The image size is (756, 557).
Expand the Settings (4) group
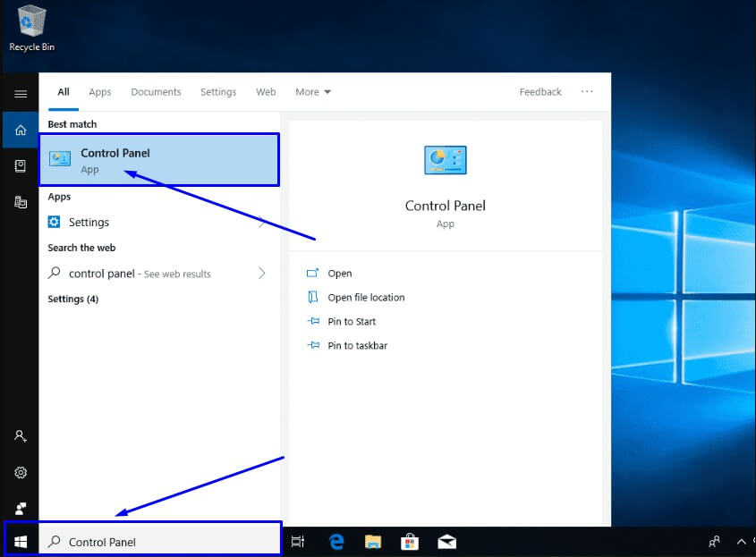(x=72, y=299)
